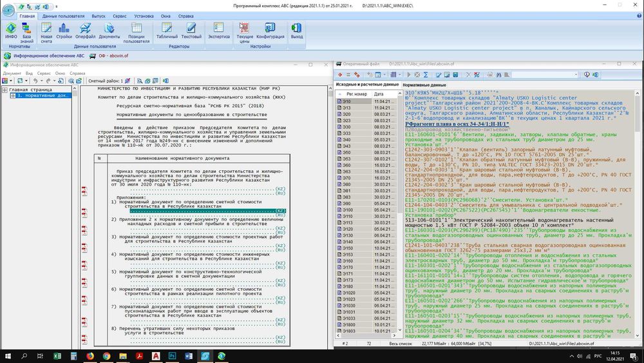Open the Стройки icon in ribbon
Image resolution: width=644 pixels, height=363 pixels.
tap(64, 30)
